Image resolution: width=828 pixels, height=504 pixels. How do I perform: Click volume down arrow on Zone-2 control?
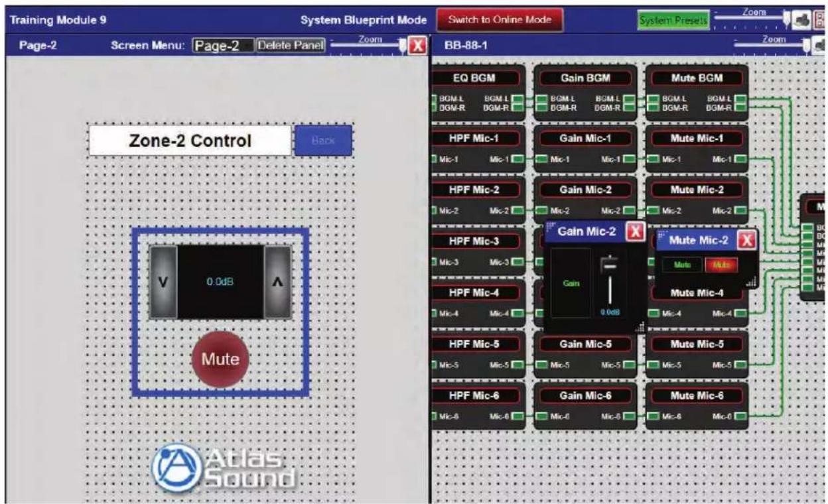(x=163, y=282)
